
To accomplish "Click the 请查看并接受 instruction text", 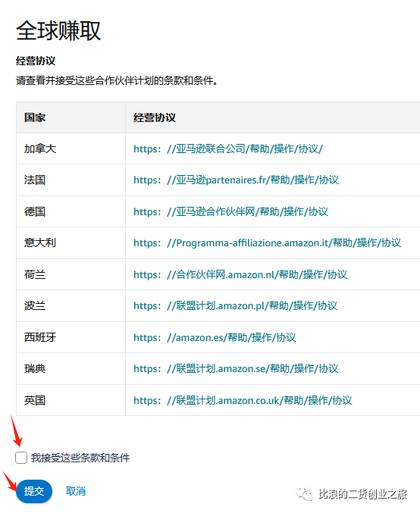I will coord(117,80).
